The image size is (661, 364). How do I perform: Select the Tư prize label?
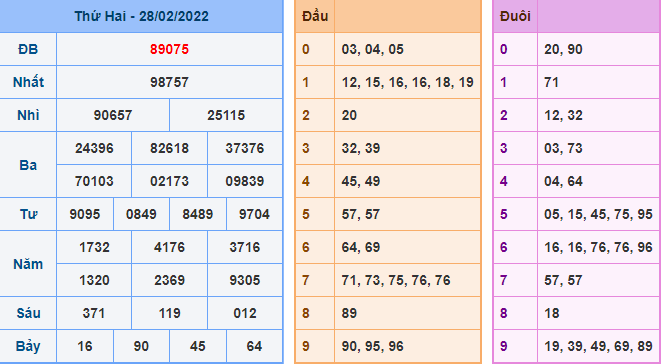coord(28,214)
